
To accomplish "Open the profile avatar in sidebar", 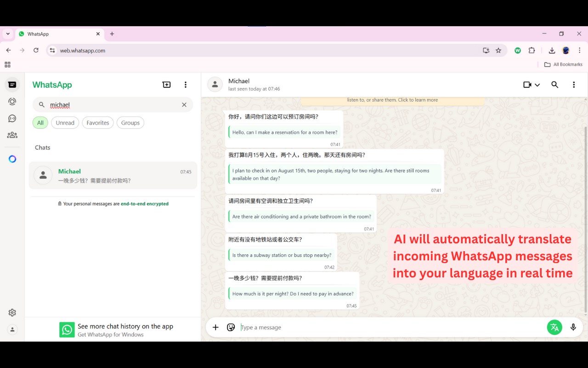I will coord(12,329).
